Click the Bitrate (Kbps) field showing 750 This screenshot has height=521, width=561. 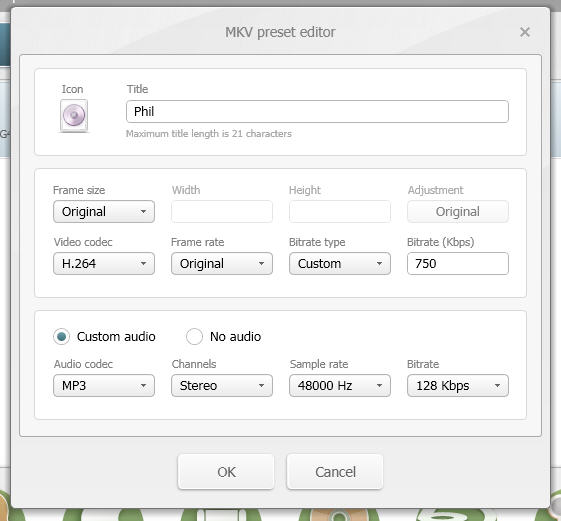(x=458, y=264)
